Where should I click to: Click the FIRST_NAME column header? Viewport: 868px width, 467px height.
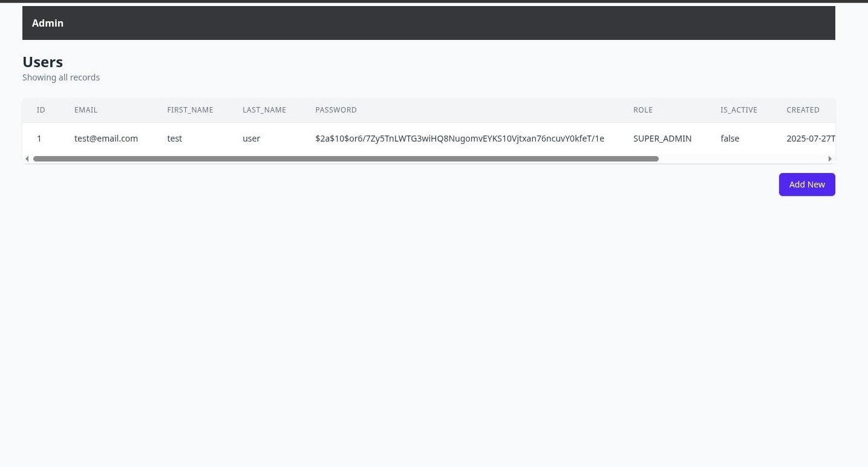click(191, 110)
